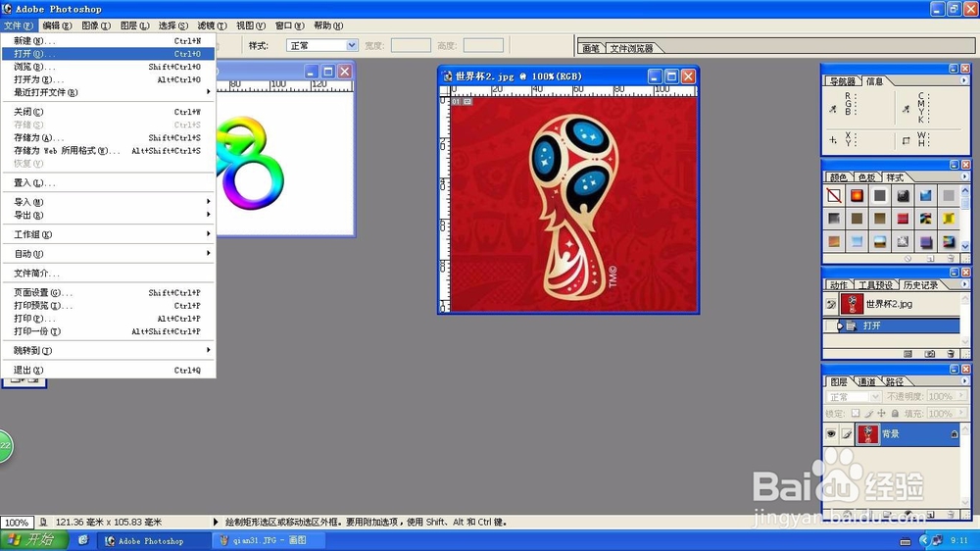This screenshot has width=980, height=551.
Task: Toggle visibility eye of the 背景 layer
Action: click(x=831, y=434)
